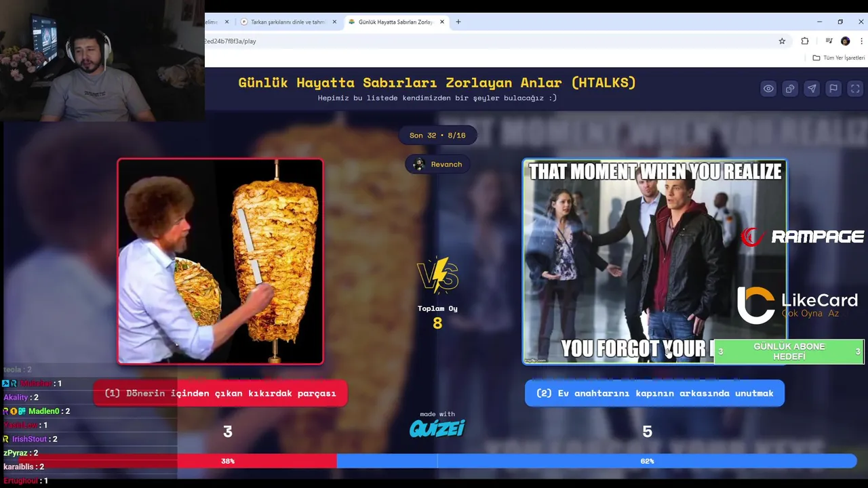
Task: Click the address bar URL ending in /play
Action: tap(230, 41)
